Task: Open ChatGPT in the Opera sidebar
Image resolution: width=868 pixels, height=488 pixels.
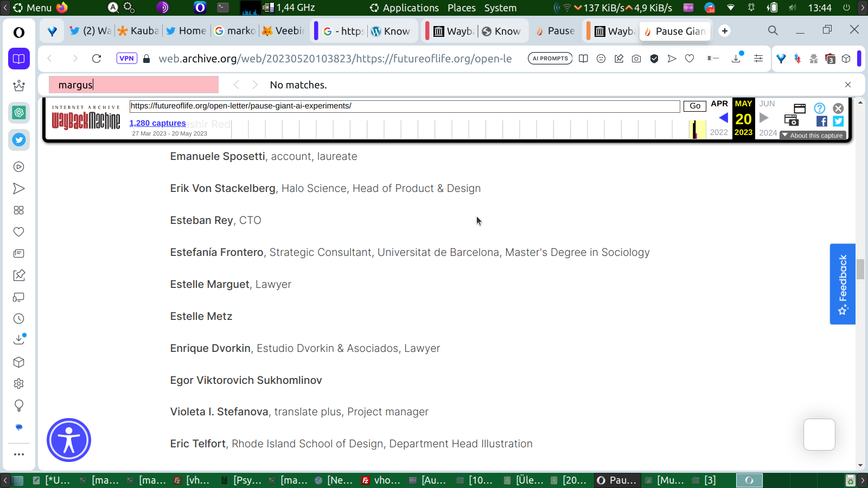Action: pos(19,113)
